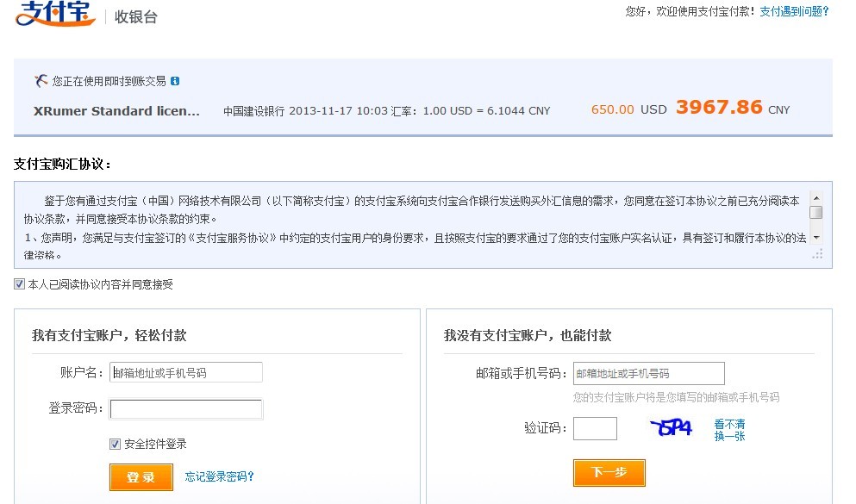Focus the 登录密码 input field
Viewport: 856px width, 504px height.
[x=186, y=409]
